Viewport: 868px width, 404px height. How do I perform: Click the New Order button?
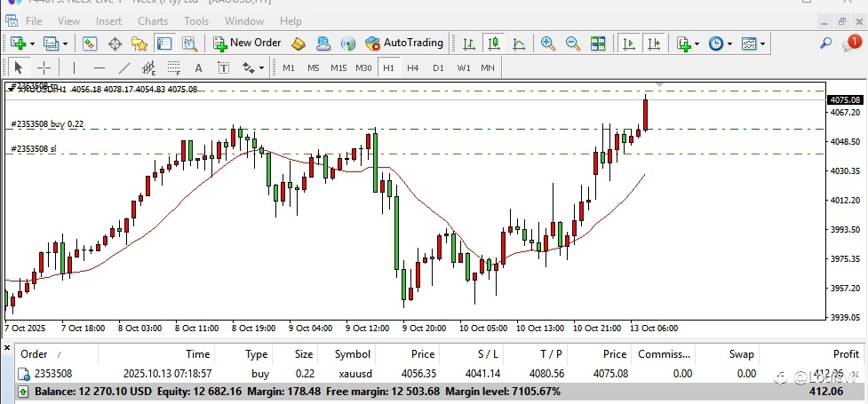coord(247,43)
